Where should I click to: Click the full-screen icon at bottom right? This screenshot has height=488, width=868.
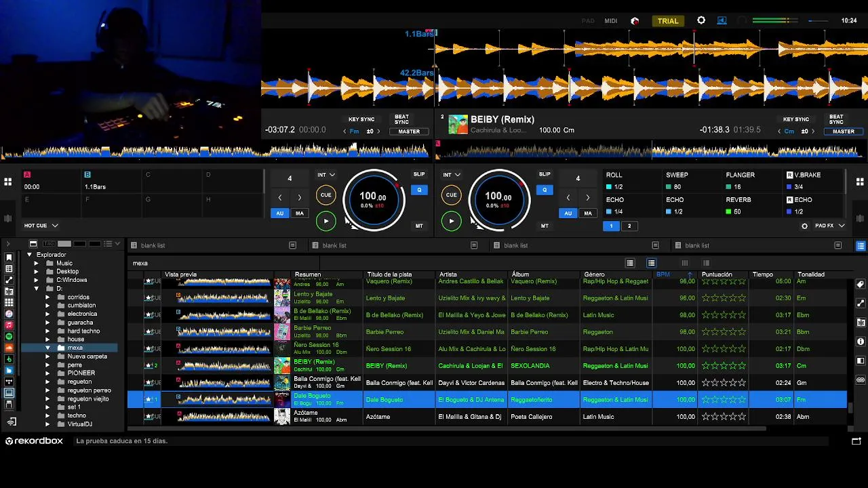point(856,441)
